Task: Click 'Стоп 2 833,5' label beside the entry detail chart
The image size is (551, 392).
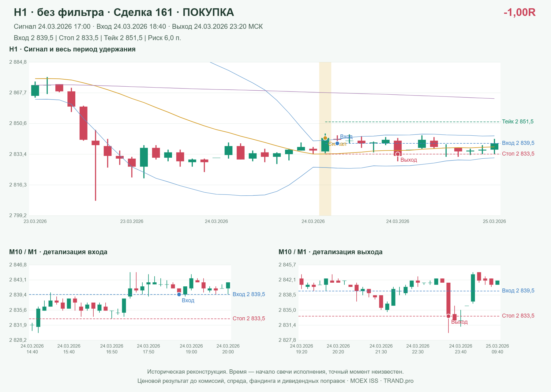Action: pos(249,318)
